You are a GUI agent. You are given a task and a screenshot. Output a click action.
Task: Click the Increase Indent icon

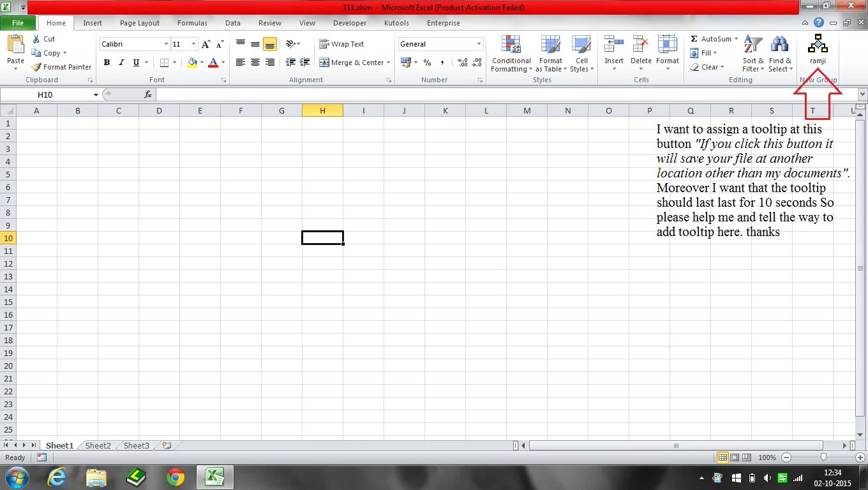(305, 63)
